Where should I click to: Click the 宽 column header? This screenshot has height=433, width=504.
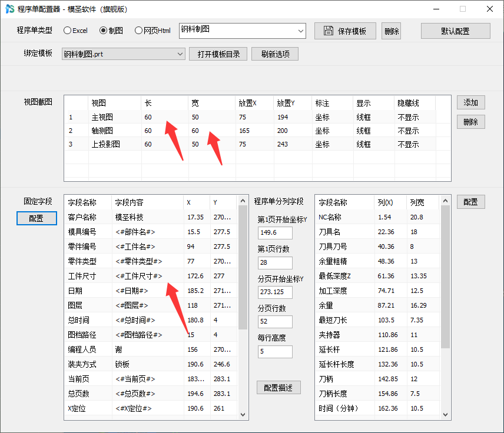pos(212,103)
